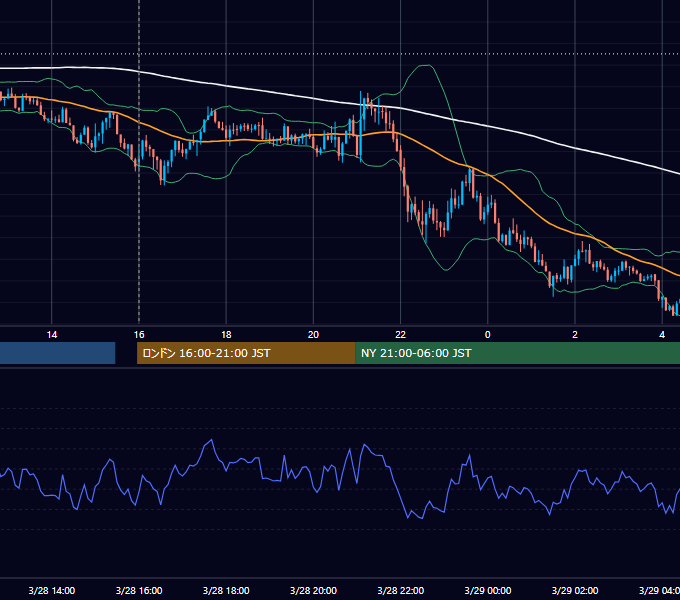This screenshot has width=680, height=600.
Task: Click the blue session bar before London
Action: coord(58,353)
